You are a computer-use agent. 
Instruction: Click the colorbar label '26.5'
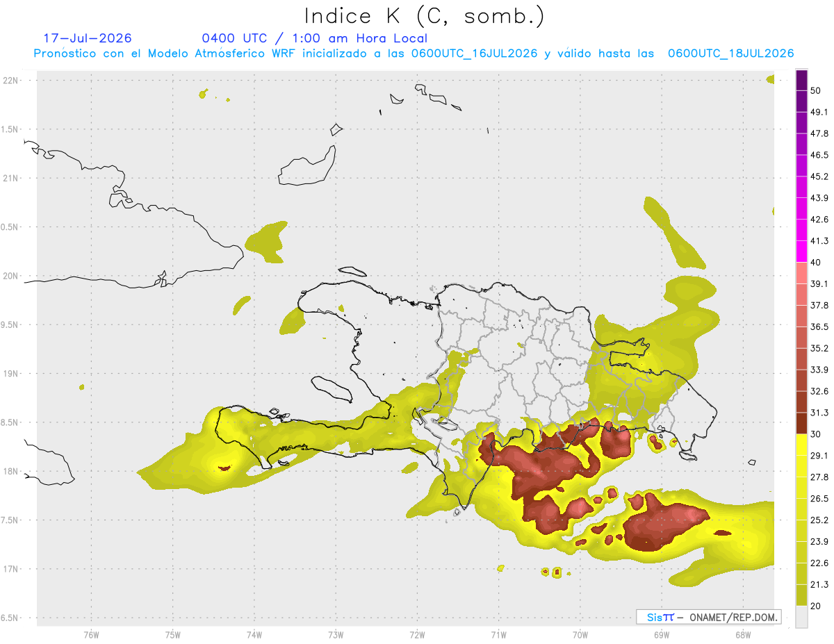pyautogui.click(x=819, y=499)
